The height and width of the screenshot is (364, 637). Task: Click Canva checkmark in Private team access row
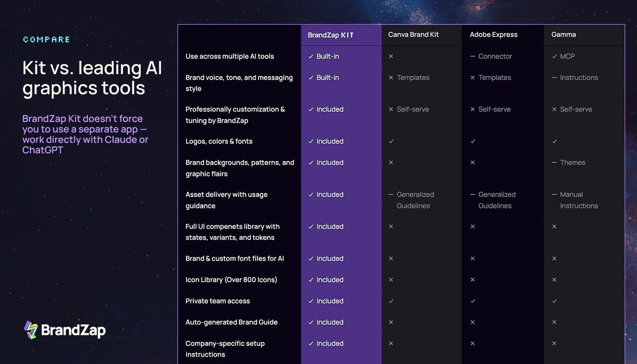391,301
